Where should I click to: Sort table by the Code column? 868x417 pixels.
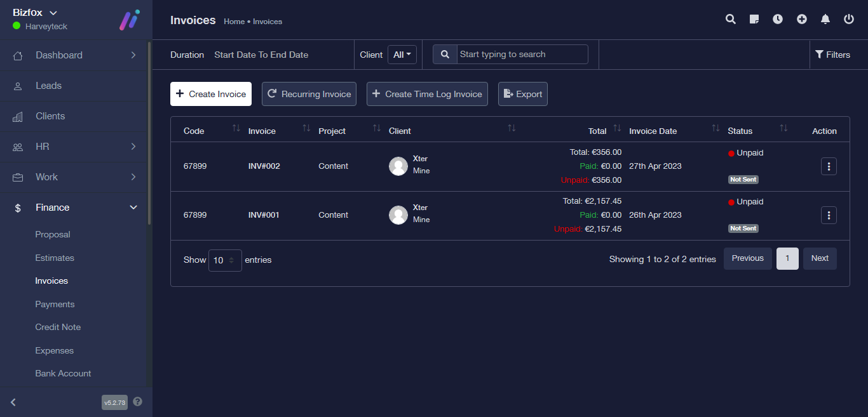(236, 129)
